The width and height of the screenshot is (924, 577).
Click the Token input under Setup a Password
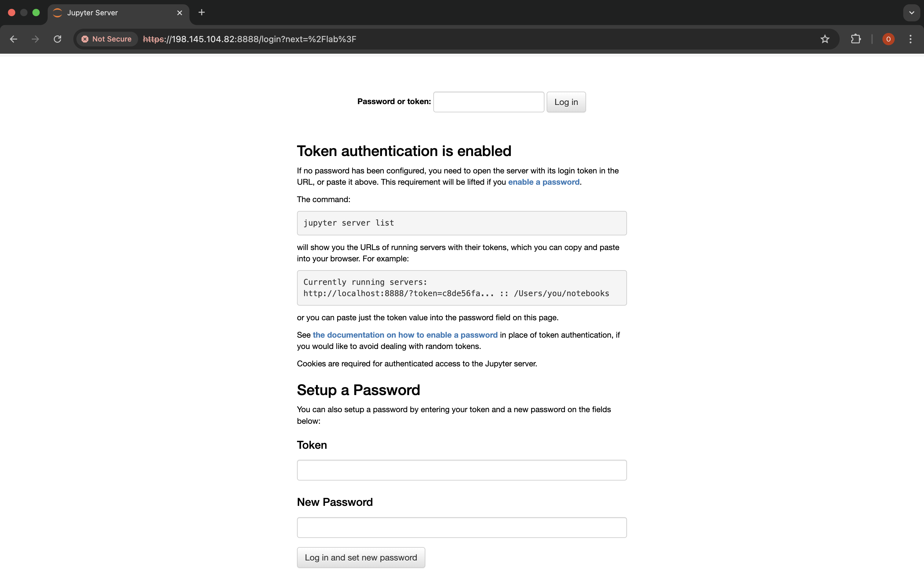coord(461,470)
